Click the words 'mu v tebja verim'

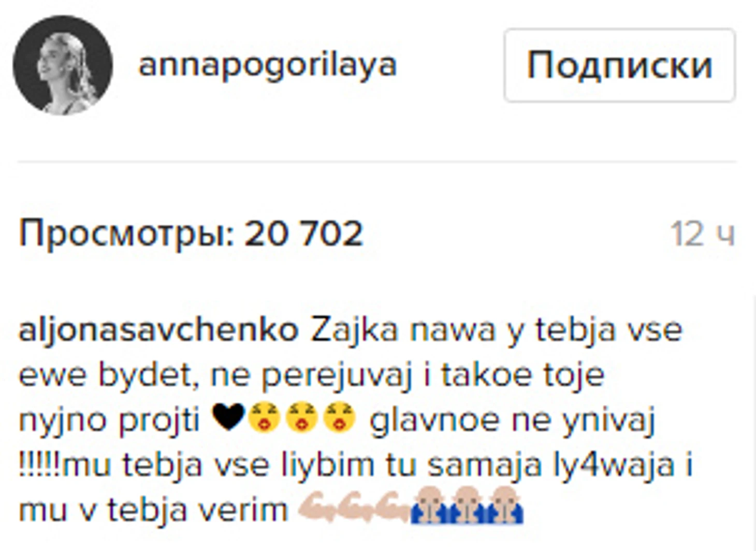click(153, 510)
